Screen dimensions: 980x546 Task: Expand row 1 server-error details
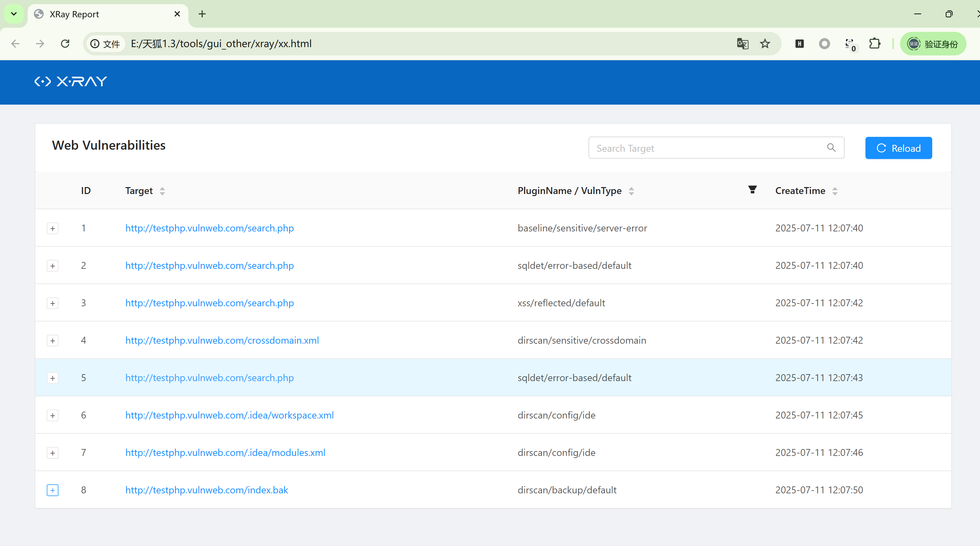click(53, 228)
